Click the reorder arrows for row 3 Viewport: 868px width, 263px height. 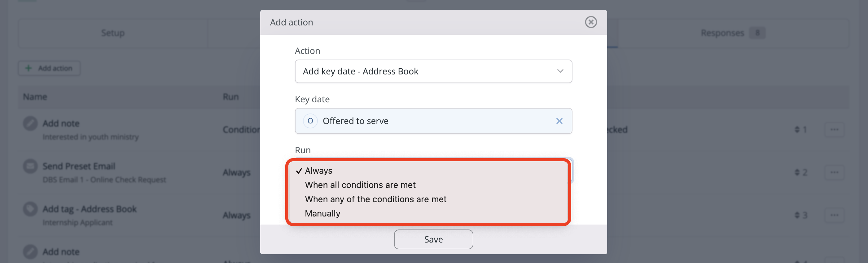coord(797,216)
